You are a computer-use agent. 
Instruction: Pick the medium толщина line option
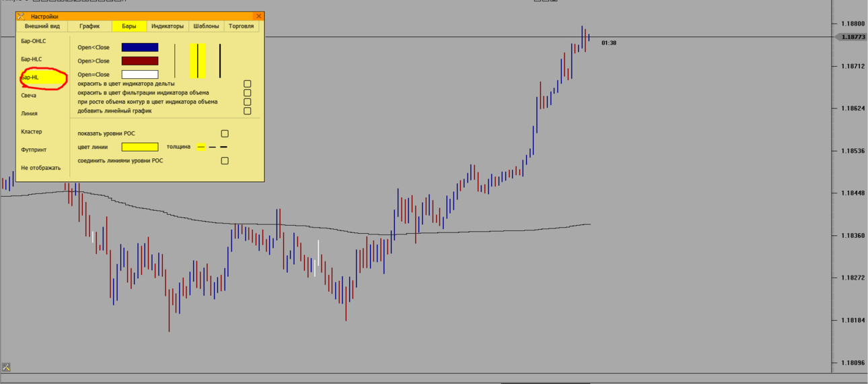point(212,147)
